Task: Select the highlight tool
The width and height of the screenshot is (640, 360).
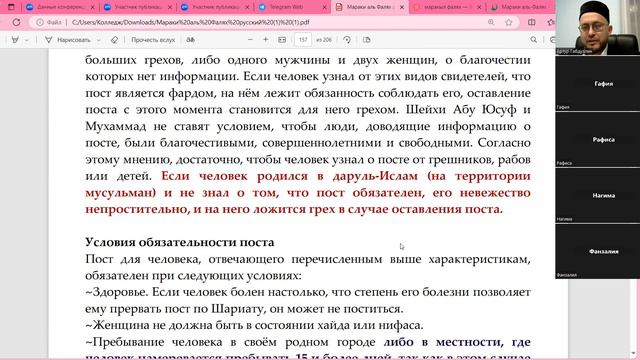Action: pos(15,40)
